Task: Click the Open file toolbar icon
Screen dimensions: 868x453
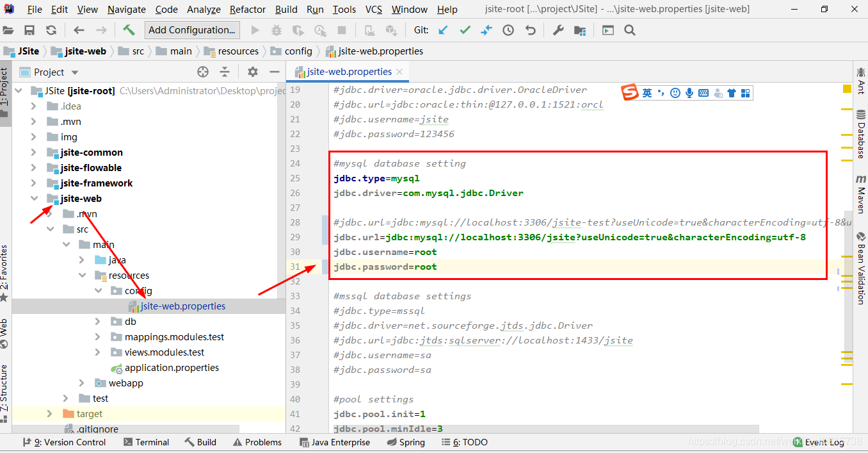Action: click(x=8, y=30)
